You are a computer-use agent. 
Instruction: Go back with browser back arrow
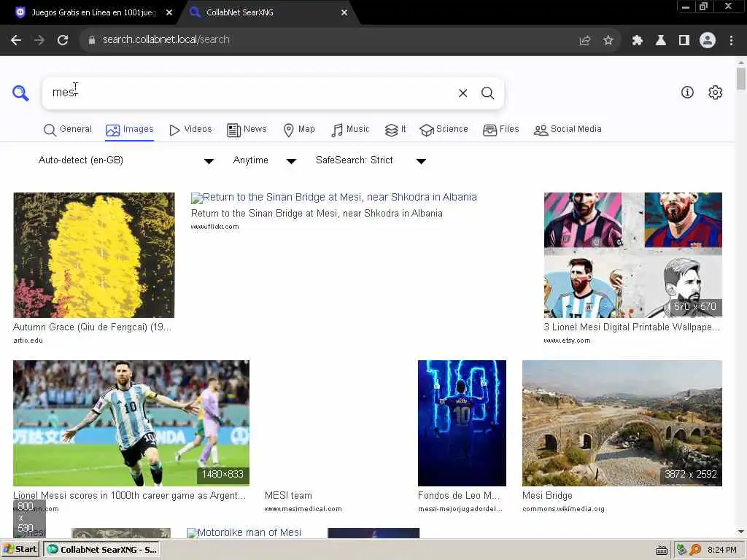(x=16, y=40)
